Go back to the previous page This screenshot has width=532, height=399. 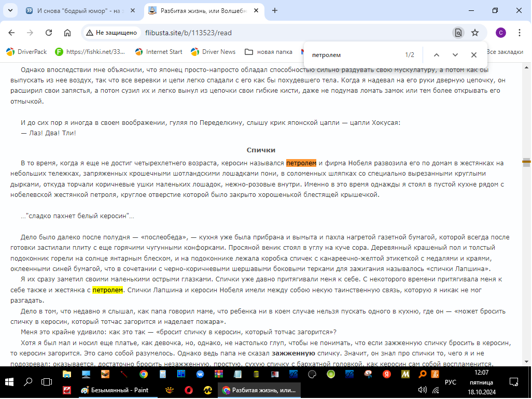pos(11,33)
